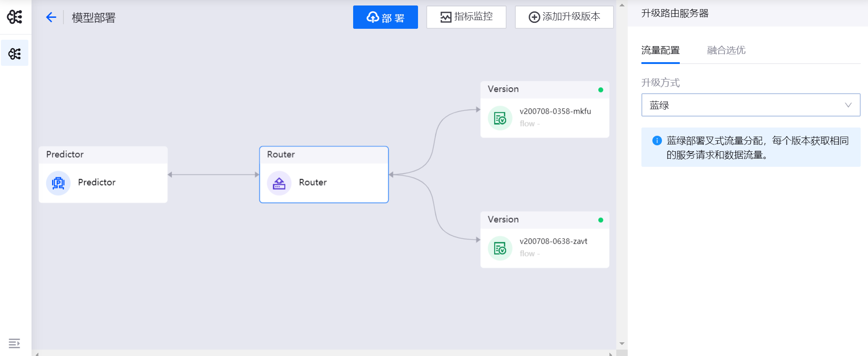Click flow text under v200708-0358-mkfu
The height and width of the screenshot is (356, 868).
(x=529, y=124)
